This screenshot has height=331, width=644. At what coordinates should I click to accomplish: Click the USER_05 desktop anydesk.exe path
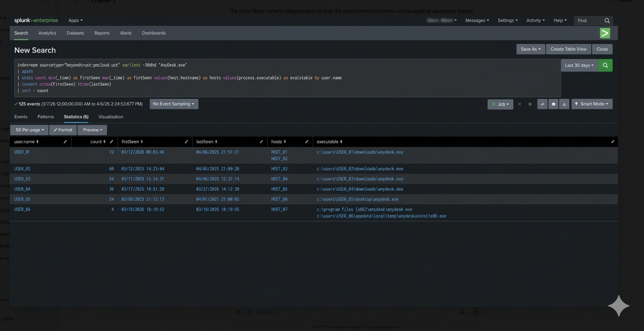357,199
